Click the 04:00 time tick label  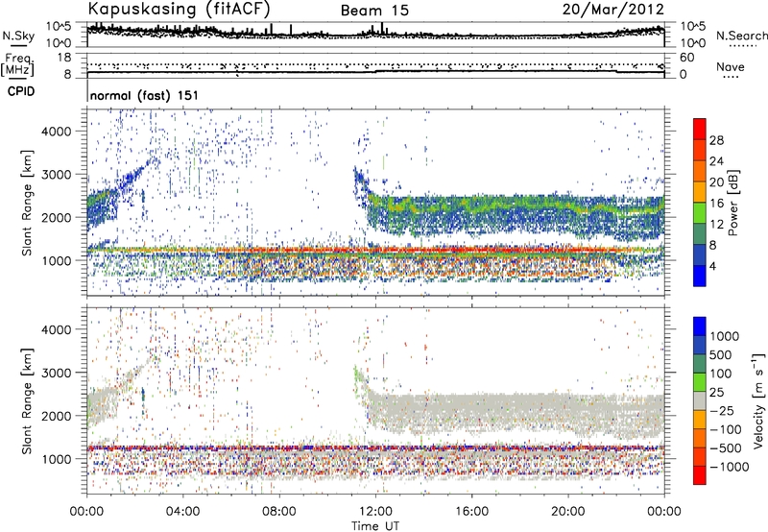(183, 512)
